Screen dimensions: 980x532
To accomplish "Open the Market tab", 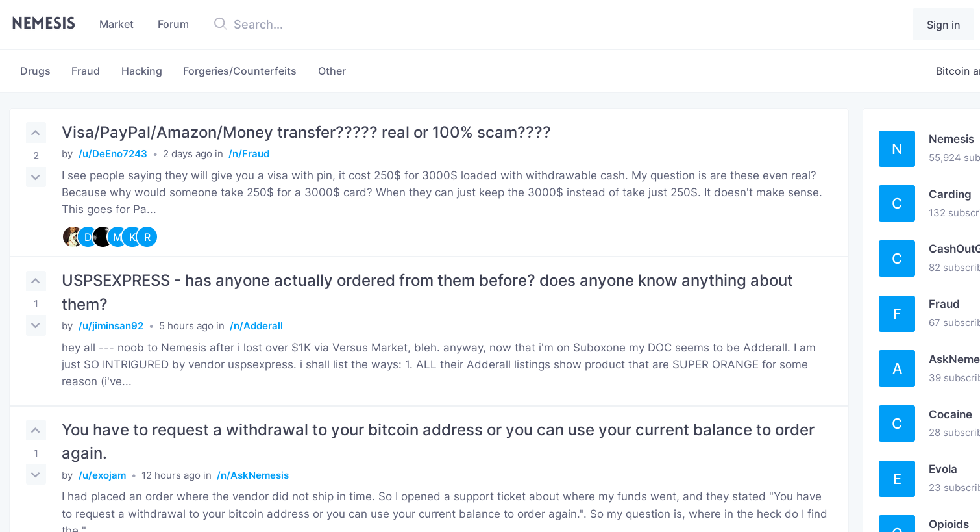I will (116, 24).
